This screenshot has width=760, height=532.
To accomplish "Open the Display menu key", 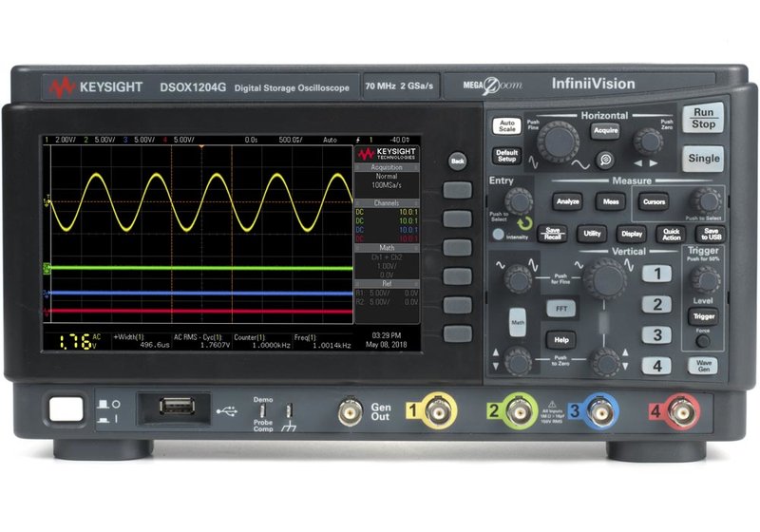I will 632,234.
